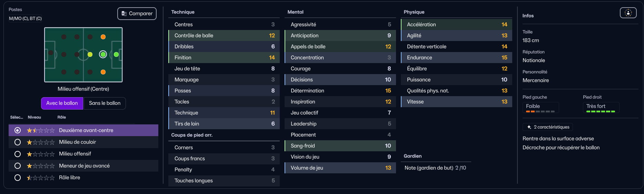The image size is (644, 194).
Task: Click the green striker position dot on pitch
Action: tap(116, 54)
